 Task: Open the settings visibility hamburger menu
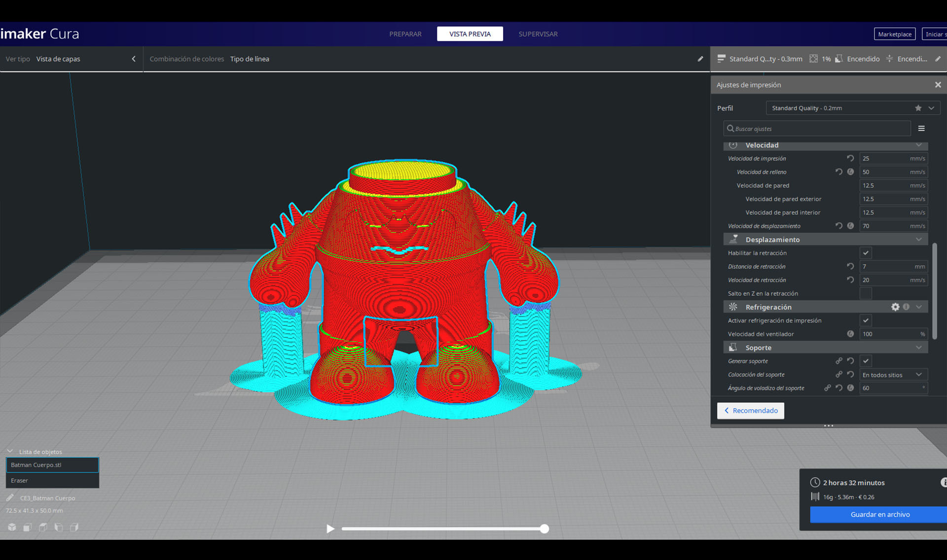click(x=921, y=129)
